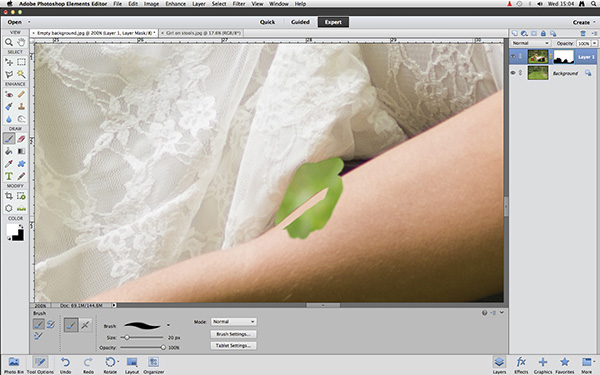Image resolution: width=600 pixels, height=375 pixels.
Task: Select the Custom Shape tool
Action: coord(21,164)
